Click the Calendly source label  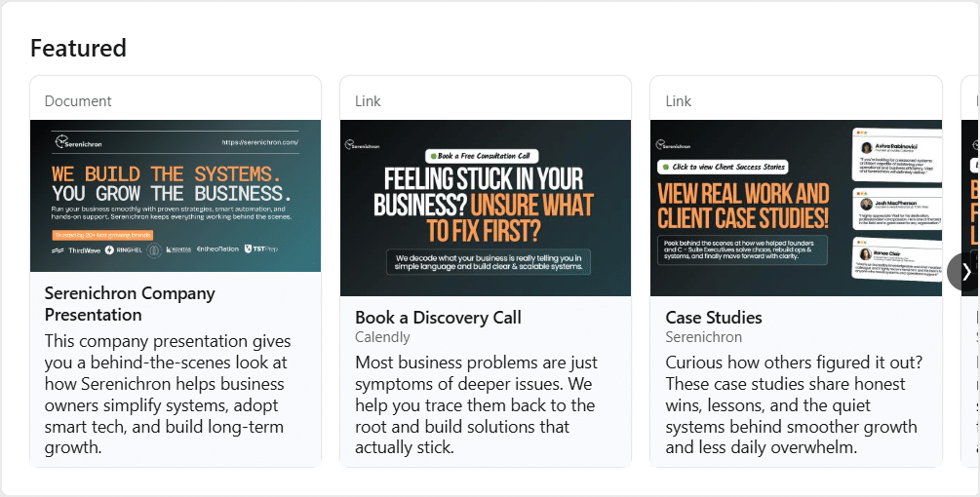coord(382,337)
